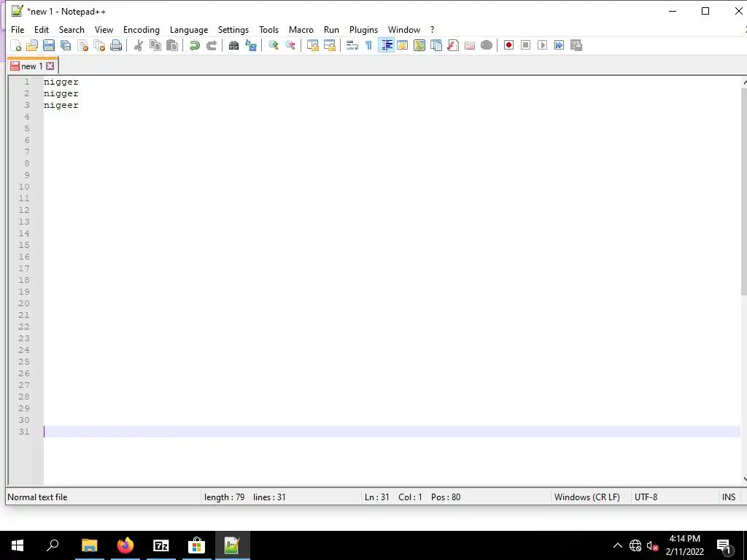Open the Windows Start menu
This screenshot has height=560, width=747.
coord(18,545)
